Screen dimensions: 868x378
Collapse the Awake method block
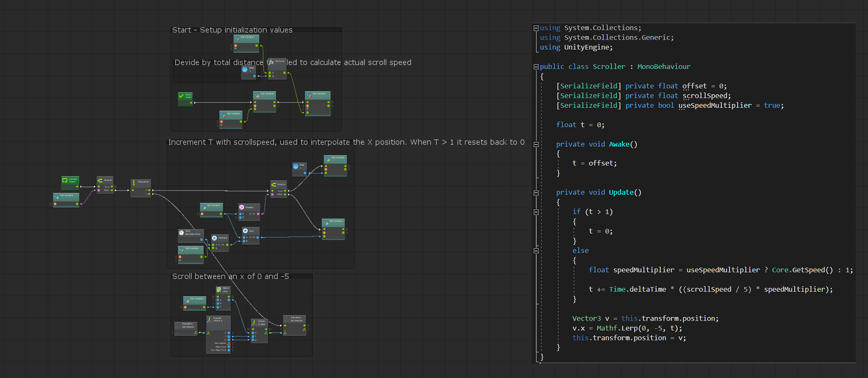(x=536, y=145)
